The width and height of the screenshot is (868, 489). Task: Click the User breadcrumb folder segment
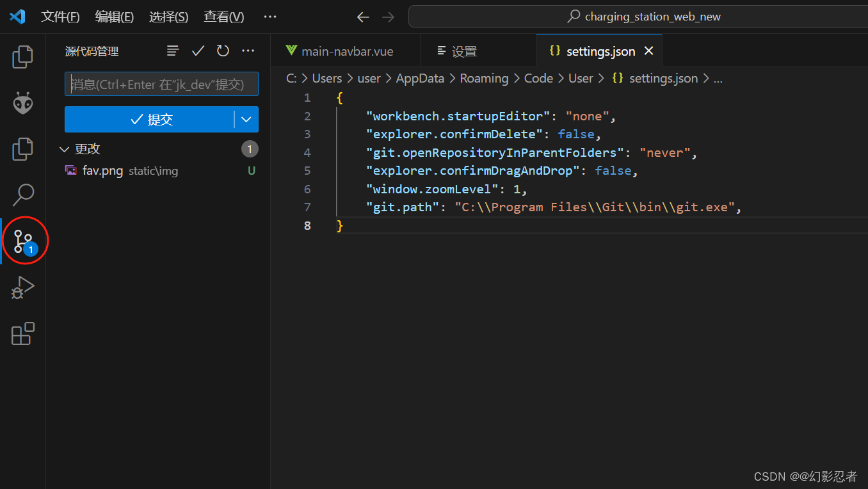(x=581, y=78)
